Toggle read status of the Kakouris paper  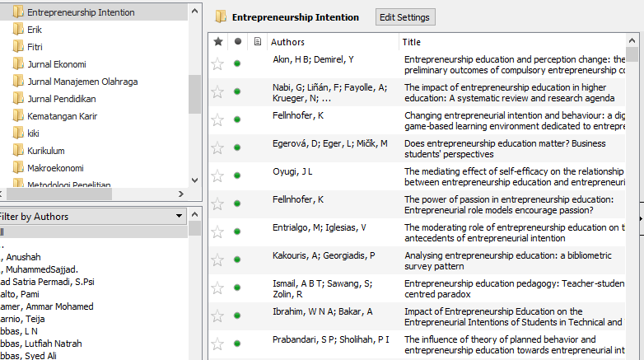tap(238, 260)
